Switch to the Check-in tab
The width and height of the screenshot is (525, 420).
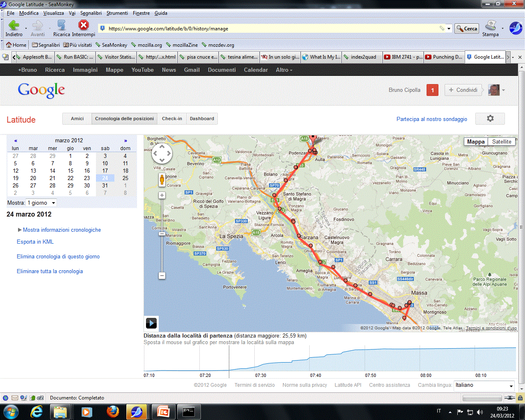pos(172,119)
